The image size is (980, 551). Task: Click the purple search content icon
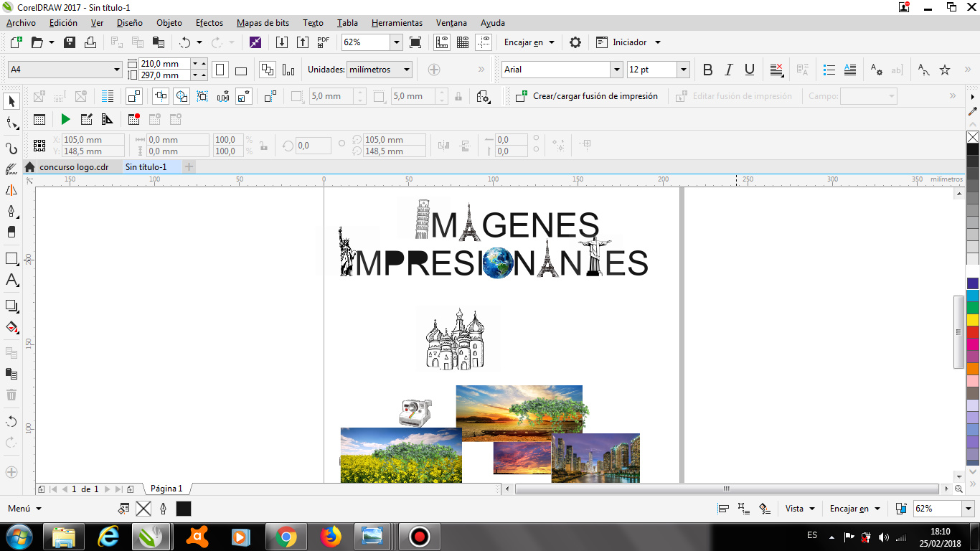[x=255, y=42]
